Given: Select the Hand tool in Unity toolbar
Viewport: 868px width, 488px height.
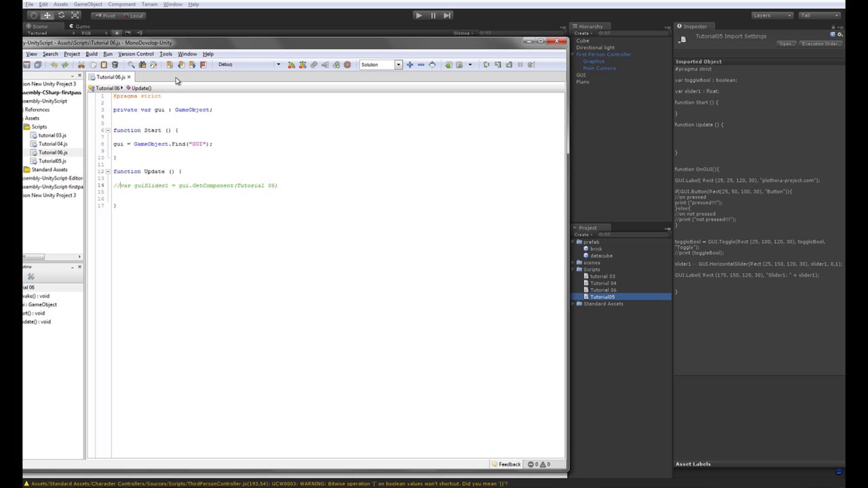Looking at the screenshot, I should 34,15.
